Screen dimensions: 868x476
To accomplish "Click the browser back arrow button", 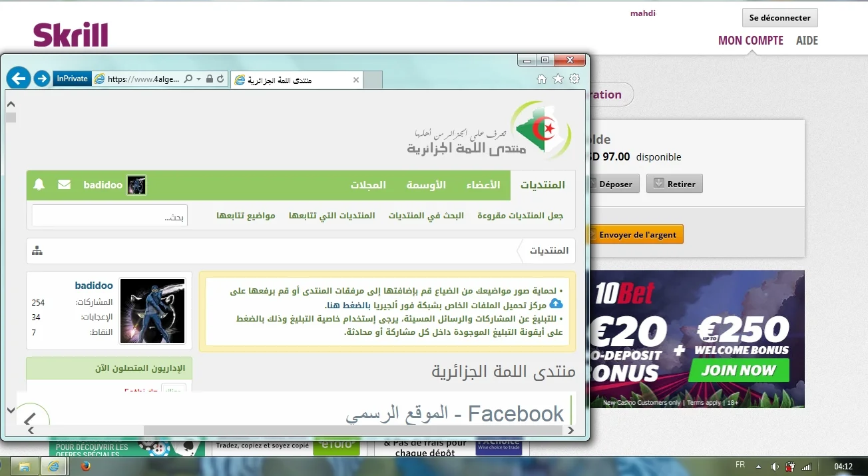I will pos(19,79).
